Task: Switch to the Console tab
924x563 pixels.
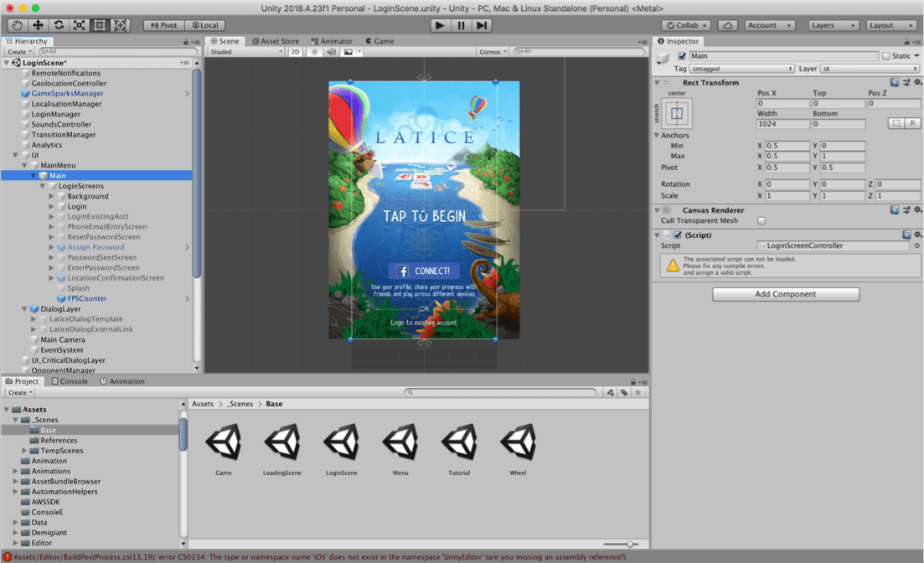Action: pos(70,381)
